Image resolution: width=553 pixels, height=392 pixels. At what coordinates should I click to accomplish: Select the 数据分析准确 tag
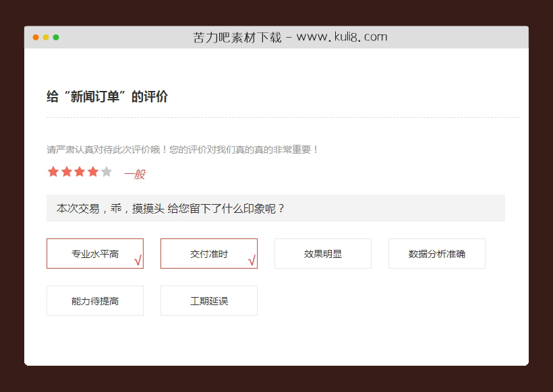tap(436, 253)
